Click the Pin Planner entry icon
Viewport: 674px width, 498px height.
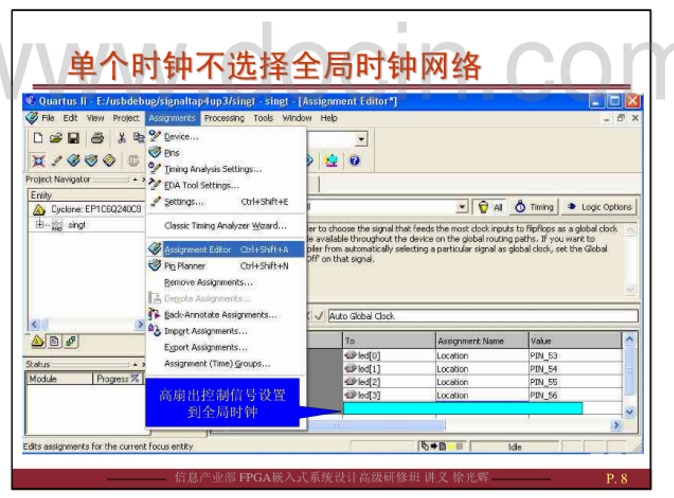click(x=155, y=266)
